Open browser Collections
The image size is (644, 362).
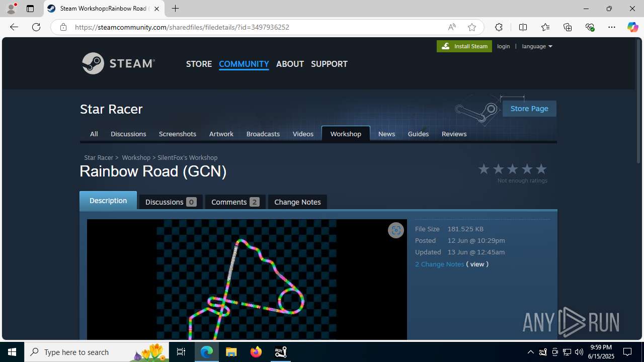click(x=568, y=27)
